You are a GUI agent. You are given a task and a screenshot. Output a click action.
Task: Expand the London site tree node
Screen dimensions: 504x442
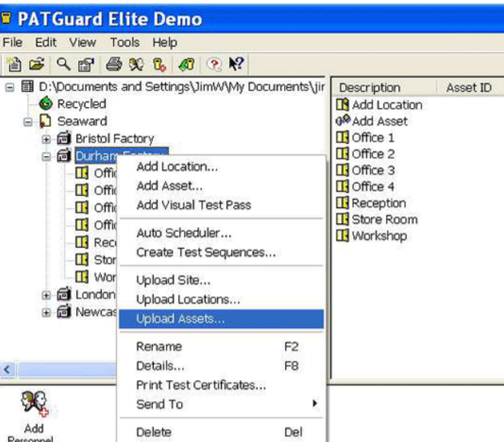coord(46,294)
